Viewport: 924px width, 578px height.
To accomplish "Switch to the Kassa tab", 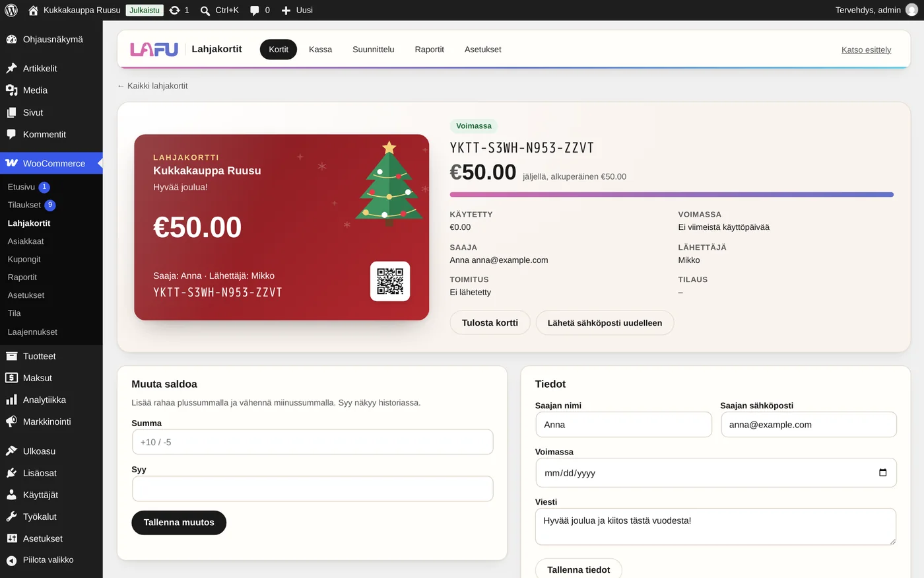I will point(320,50).
